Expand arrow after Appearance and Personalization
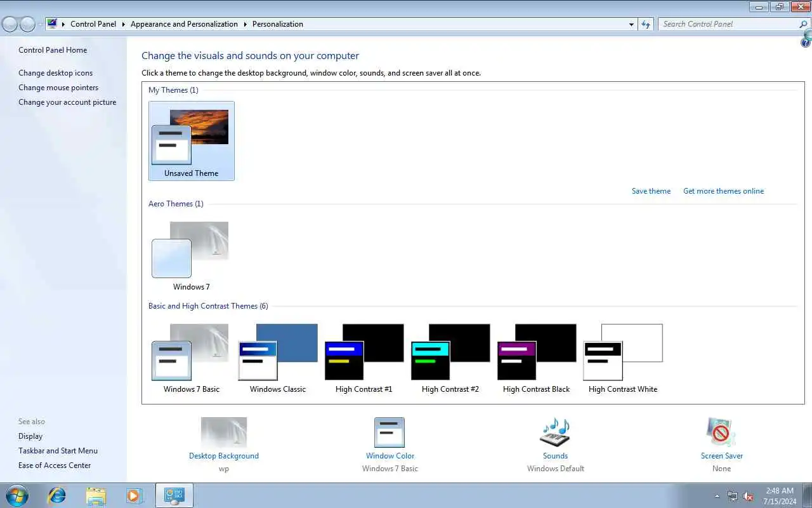812x508 pixels. [x=245, y=24]
